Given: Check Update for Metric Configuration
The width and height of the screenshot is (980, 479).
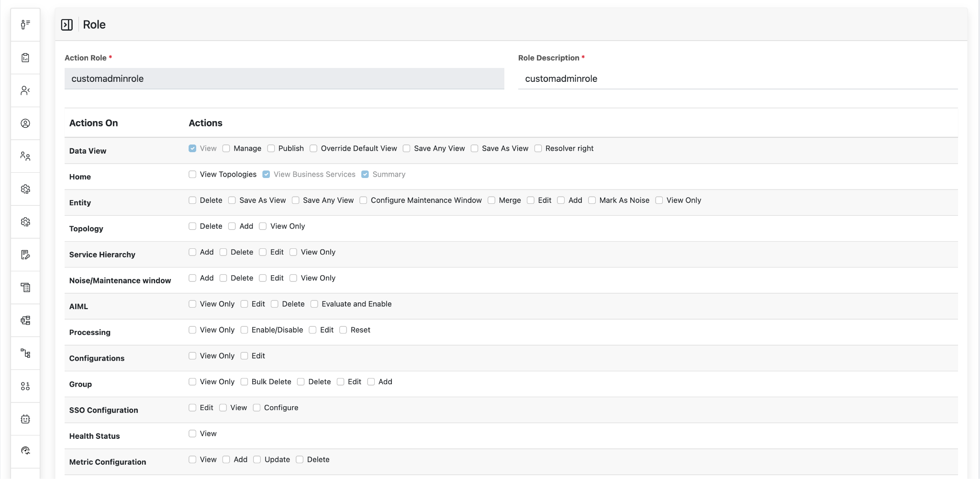Looking at the screenshot, I should click(257, 459).
